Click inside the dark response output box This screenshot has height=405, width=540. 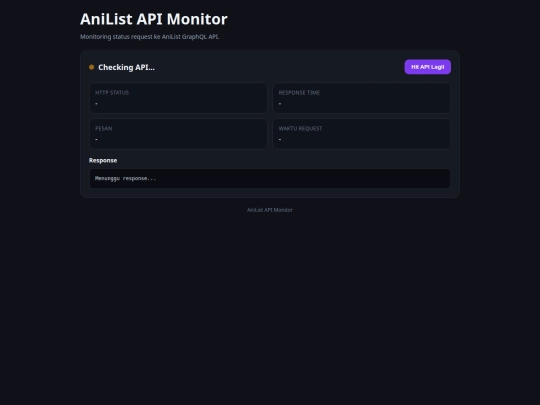tap(270, 178)
